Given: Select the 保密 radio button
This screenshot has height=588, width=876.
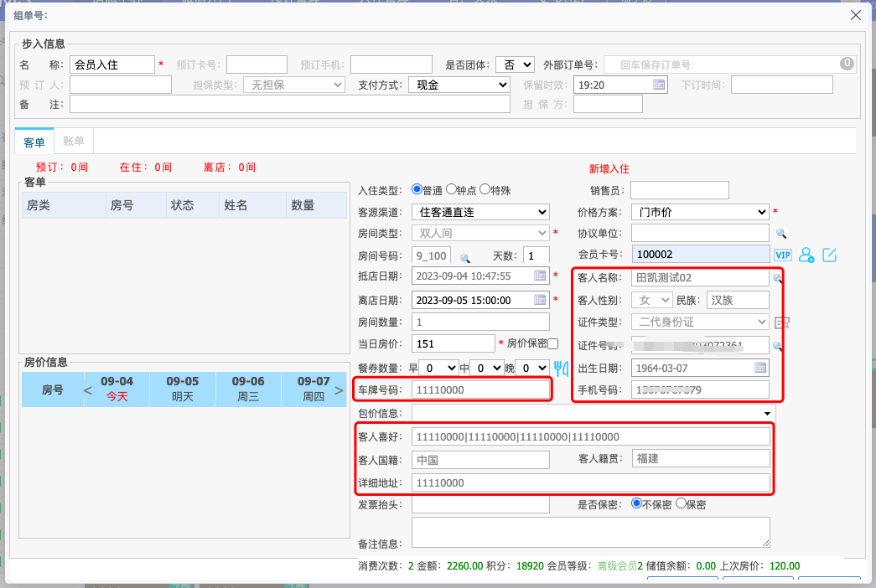Looking at the screenshot, I should pyautogui.click(x=681, y=503).
